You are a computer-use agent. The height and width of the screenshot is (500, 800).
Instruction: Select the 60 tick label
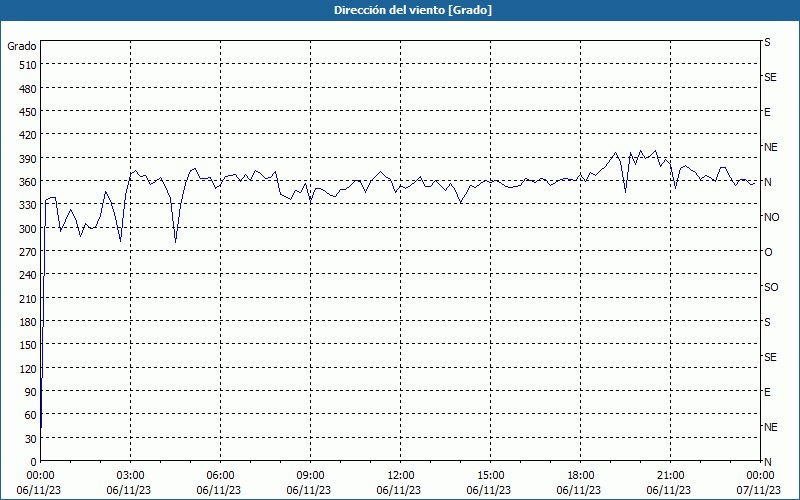click(31, 415)
